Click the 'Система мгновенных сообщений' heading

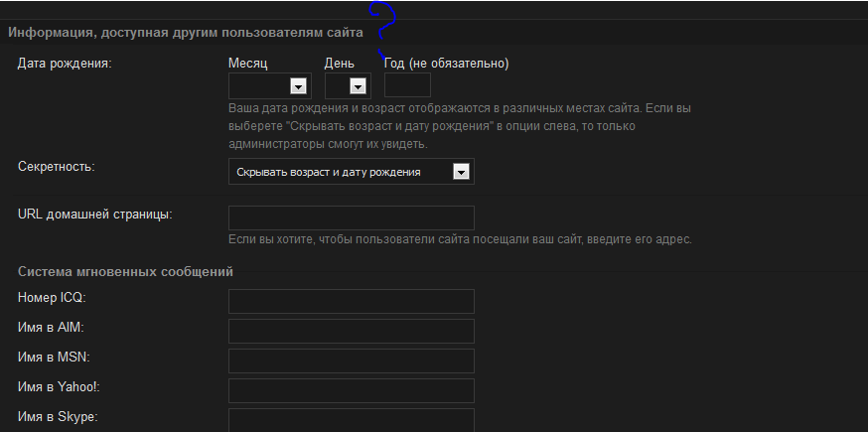[126, 271]
